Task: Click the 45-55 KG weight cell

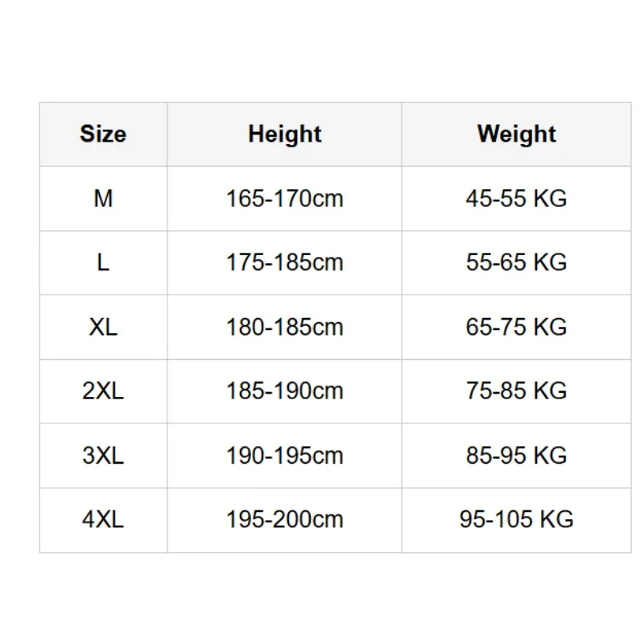Action: [x=516, y=199]
